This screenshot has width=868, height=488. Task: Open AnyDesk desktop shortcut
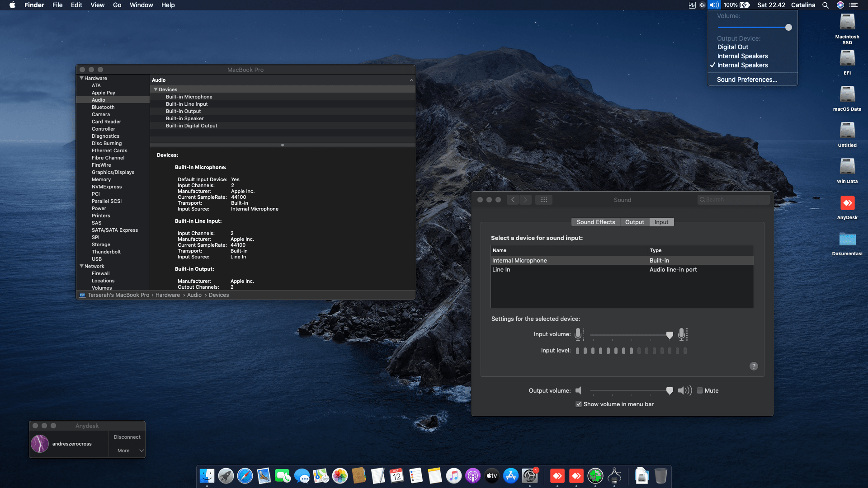(x=847, y=207)
